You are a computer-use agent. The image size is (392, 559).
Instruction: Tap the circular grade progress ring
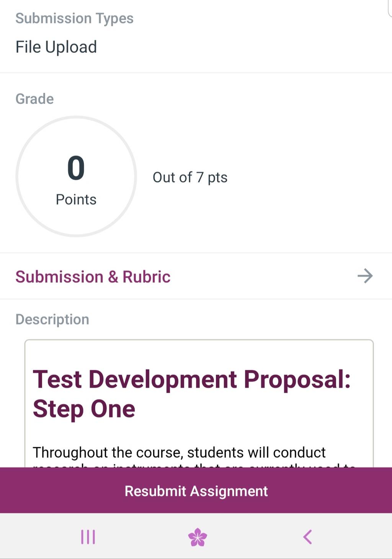[x=76, y=177]
